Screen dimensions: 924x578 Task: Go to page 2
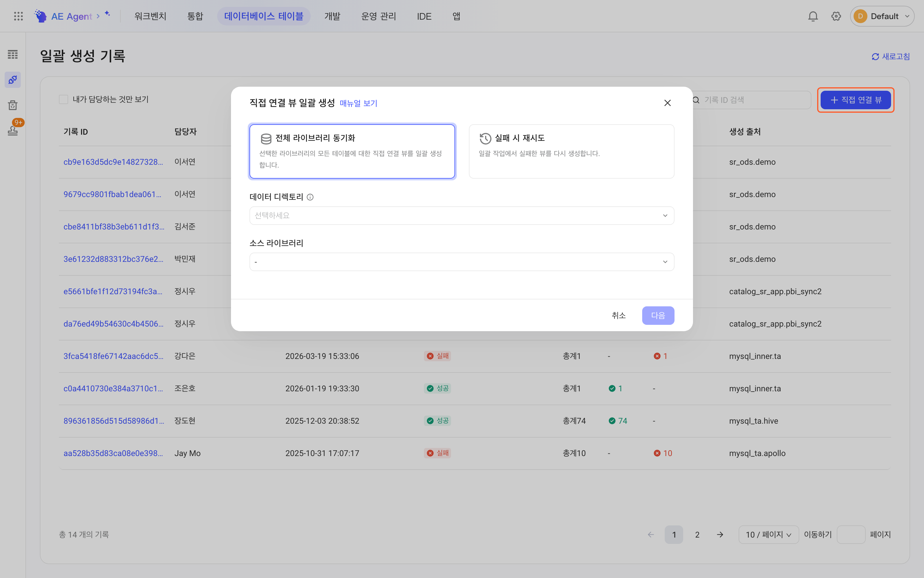click(697, 534)
